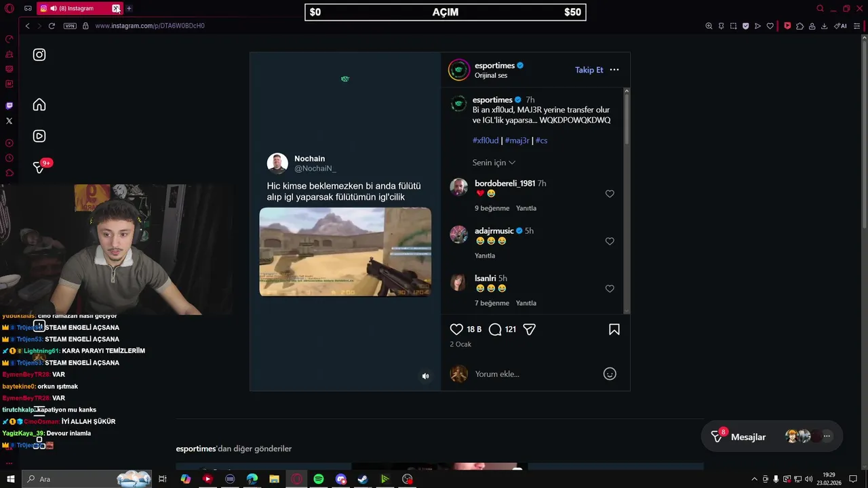Expand the hidden system tray icons chevron

point(754,479)
